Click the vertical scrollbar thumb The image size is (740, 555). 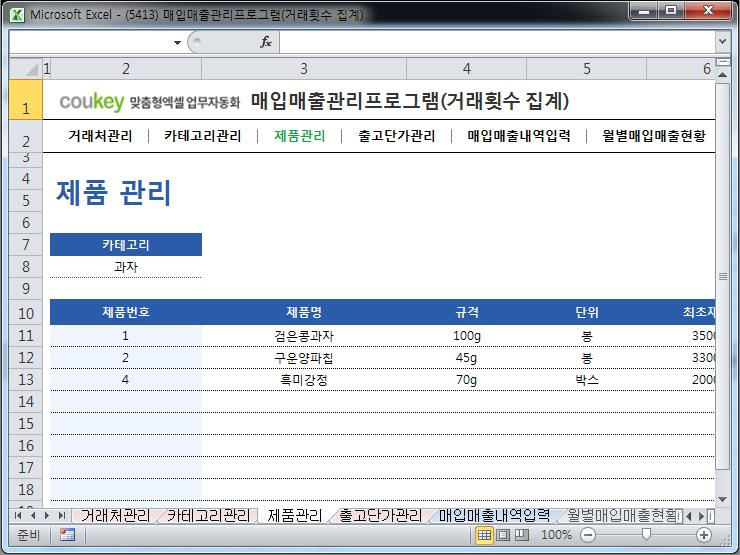tap(723, 276)
